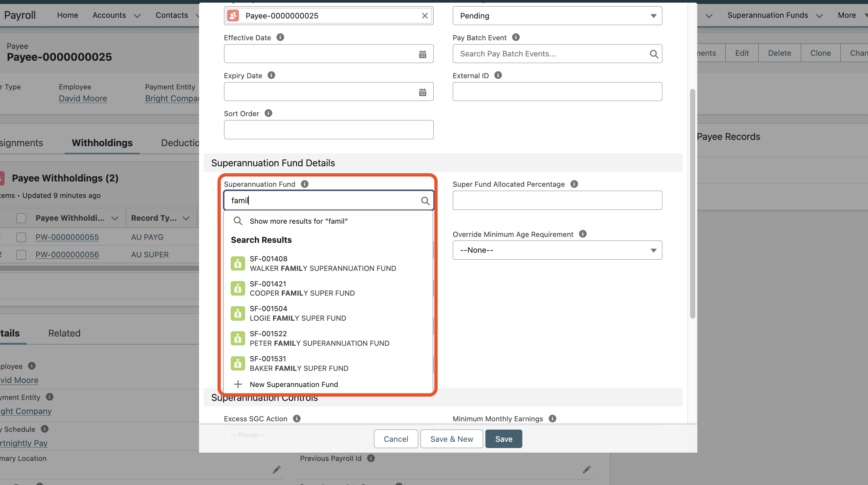Screen dimensions: 868x485
Task: Click the info icon beside Override Minimum Age Requirement
Action: point(583,234)
